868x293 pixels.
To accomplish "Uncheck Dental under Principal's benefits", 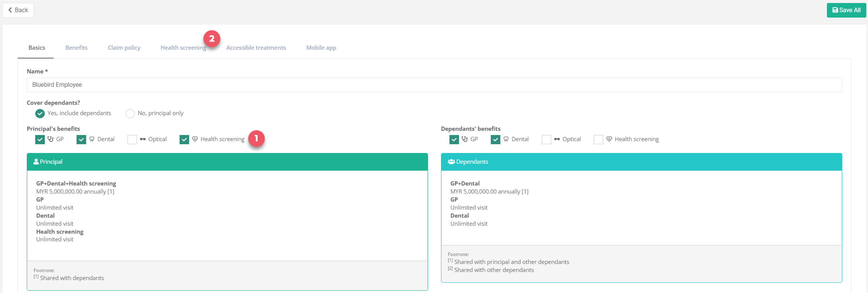I will [x=81, y=139].
